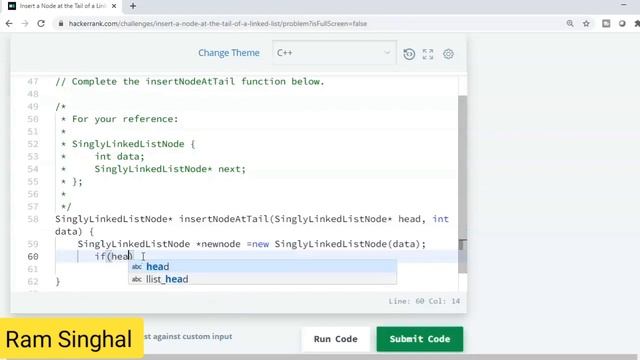
Task: Click 'For your reference:' comment on line 50
Action: point(125,119)
